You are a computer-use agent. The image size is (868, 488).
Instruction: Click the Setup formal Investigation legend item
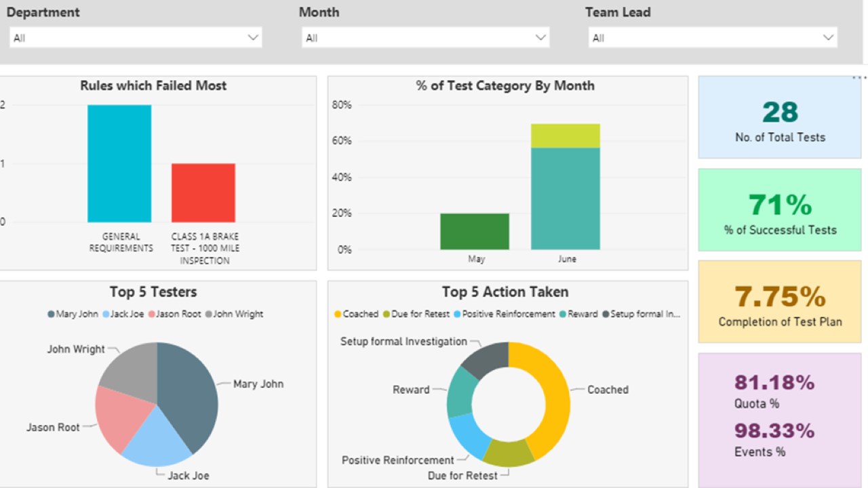tap(641, 314)
